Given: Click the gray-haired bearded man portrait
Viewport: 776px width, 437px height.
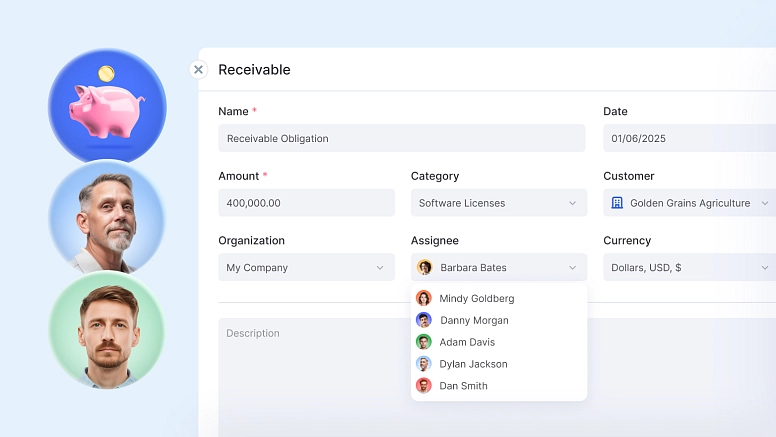Looking at the screenshot, I should (x=107, y=217).
